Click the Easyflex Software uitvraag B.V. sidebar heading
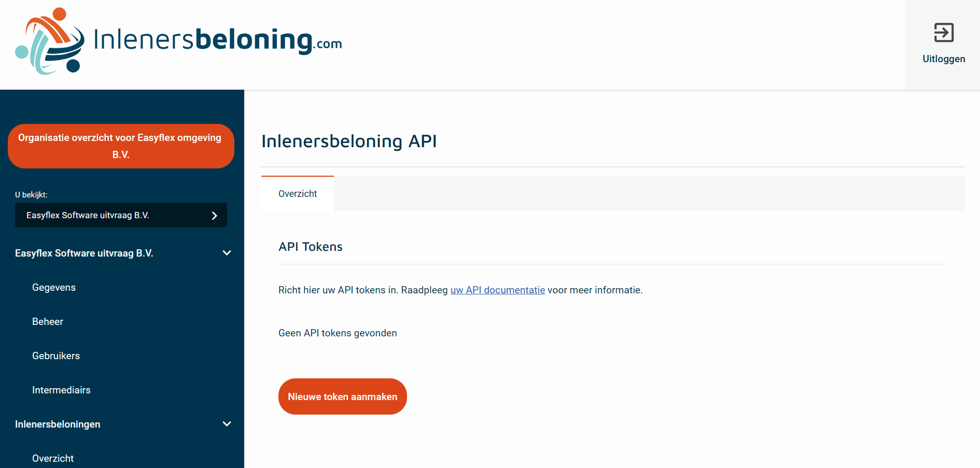980x468 pixels. [84, 253]
